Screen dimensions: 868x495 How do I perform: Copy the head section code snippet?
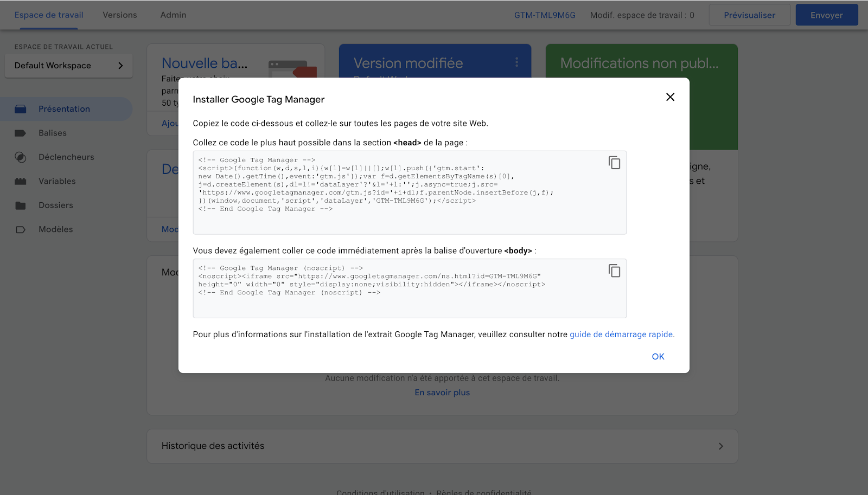click(614, 163)
